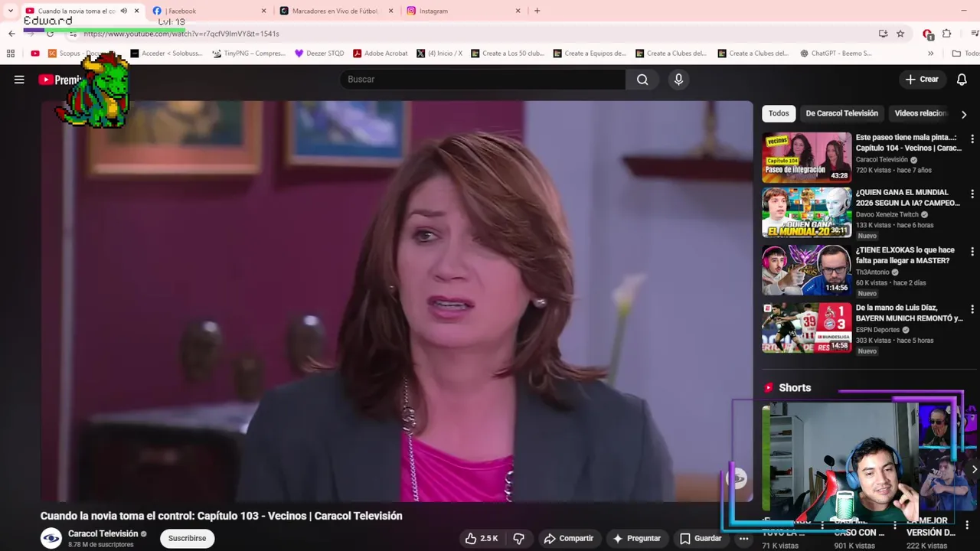Image resolution: width=980 pixels, height=551 pixels.
Task: Open the YouTube bookmark icon
Action: (34, 54)
